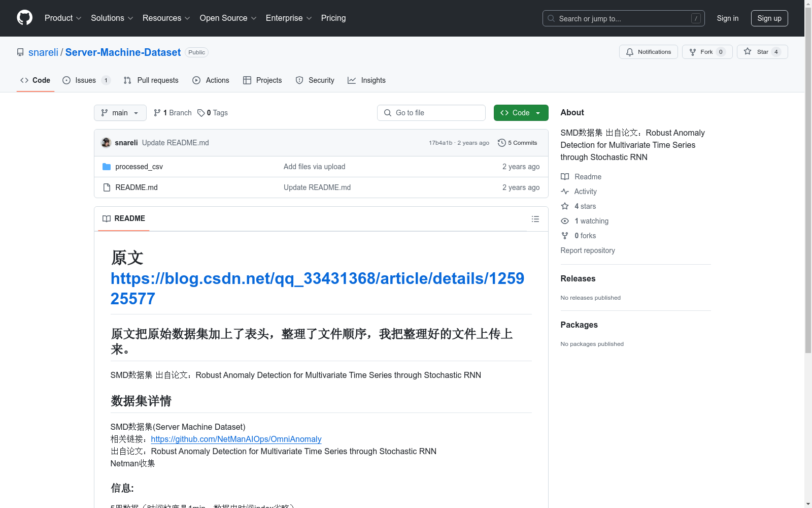Click the Public visibility label
The width and height of the screenshot is (812, 508).
196,52
